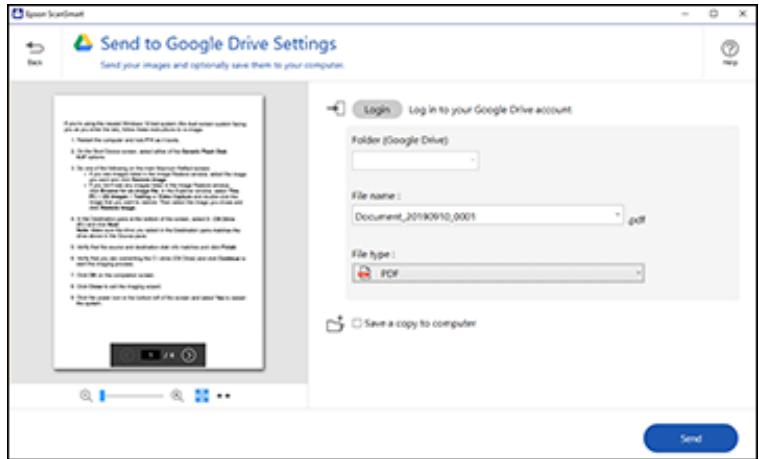Maximize the Epson ScanSmart window
This screenshot has height=459, width=759.
coord(713,14)
